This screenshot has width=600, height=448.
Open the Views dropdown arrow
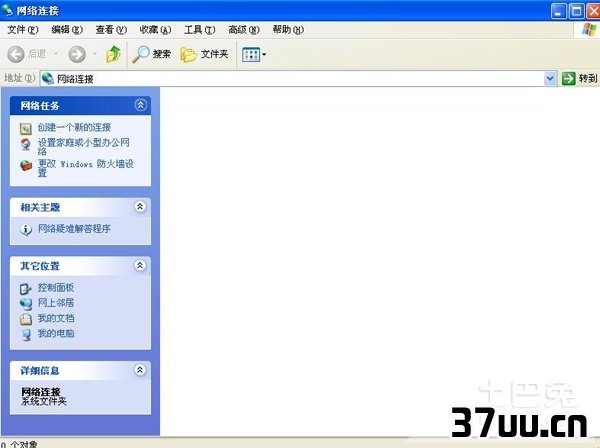(264, 55)
